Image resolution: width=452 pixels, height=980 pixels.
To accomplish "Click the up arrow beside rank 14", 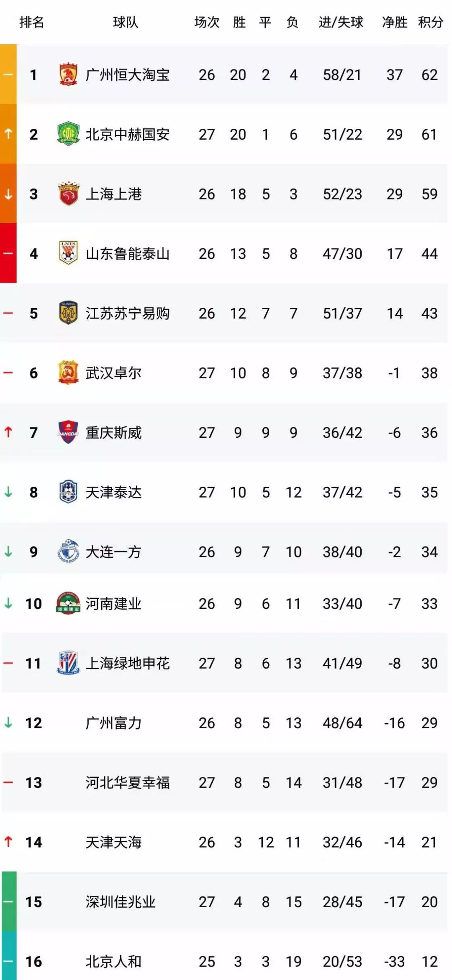I will [x=8, y=842].
